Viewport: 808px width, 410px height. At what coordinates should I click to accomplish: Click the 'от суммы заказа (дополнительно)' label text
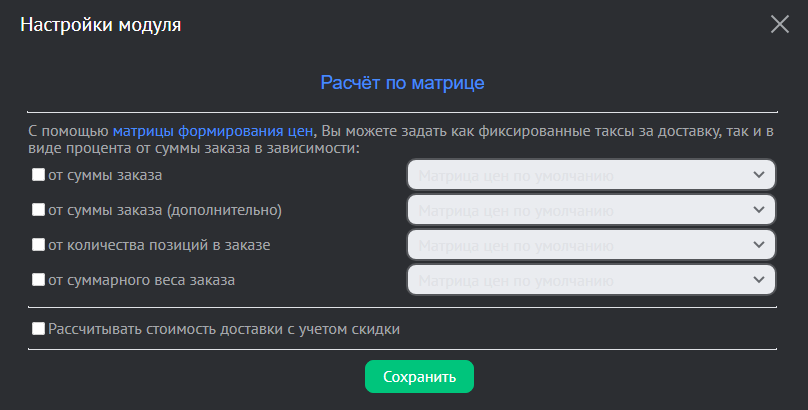click(x=165, y=210)
